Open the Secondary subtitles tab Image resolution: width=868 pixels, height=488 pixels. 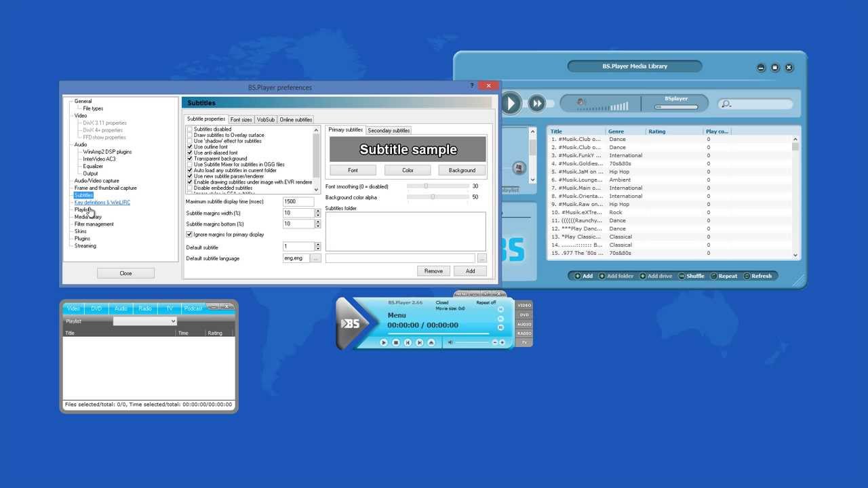pos(389,130)
